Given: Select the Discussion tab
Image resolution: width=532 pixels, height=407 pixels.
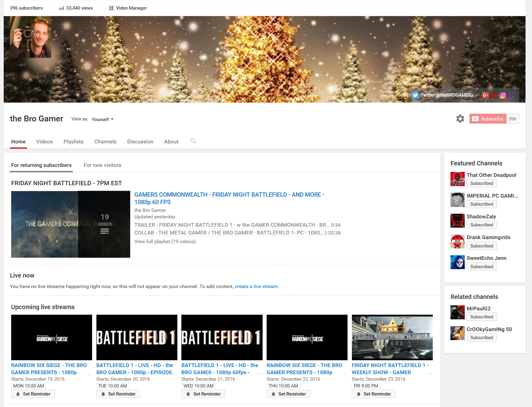Looking at the screenshot, I should (x=140, y=142).
